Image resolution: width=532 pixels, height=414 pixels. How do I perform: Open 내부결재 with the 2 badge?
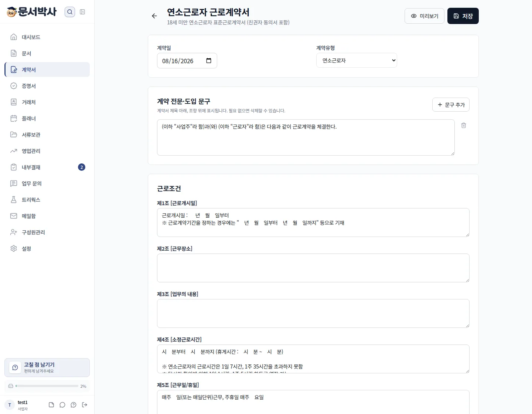coord(47,167)
